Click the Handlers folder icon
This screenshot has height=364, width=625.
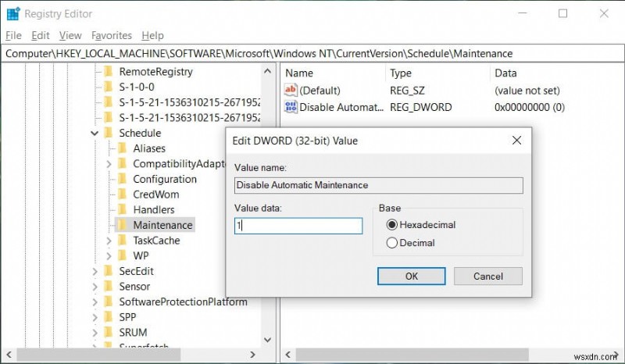[x=122, y=209]
